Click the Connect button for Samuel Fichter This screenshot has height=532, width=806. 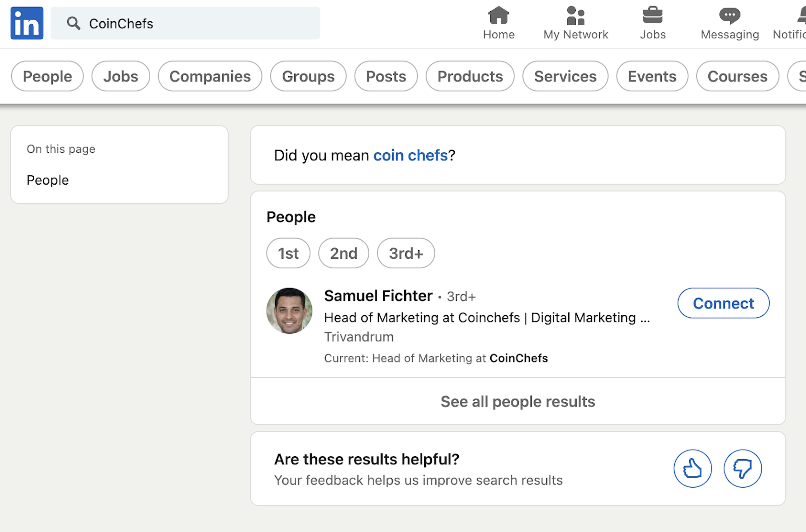point(723,303)
